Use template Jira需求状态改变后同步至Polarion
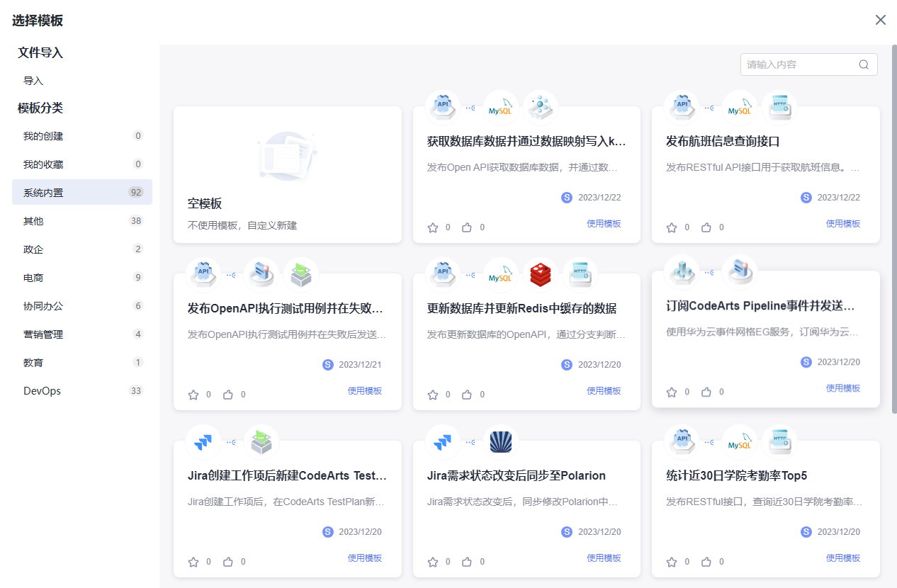897x588 pixels. pyautogui.click(x=604, y=558)
